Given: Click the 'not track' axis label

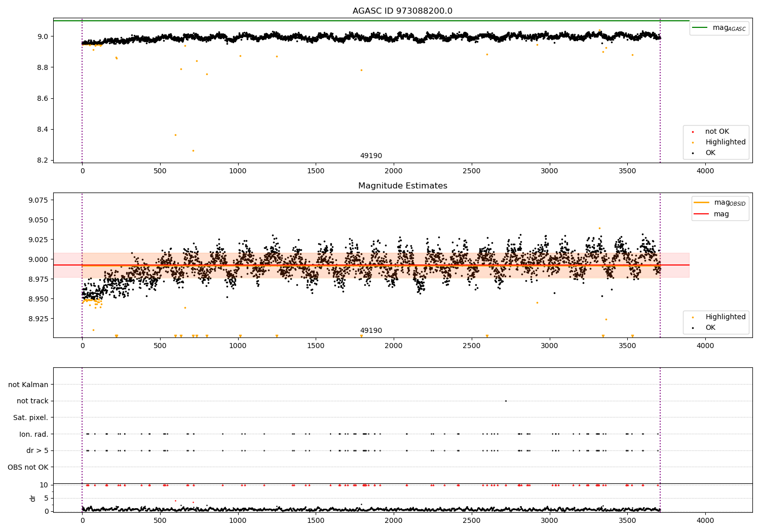Looking at the screenshot, I should pos(32,401).
